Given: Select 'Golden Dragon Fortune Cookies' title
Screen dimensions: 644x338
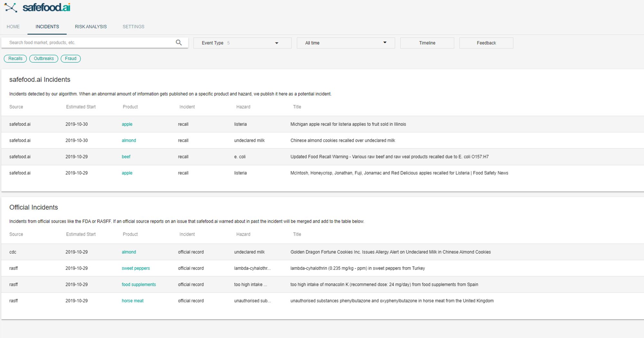Looking at the screenshot, I should (x=391, y=252).
